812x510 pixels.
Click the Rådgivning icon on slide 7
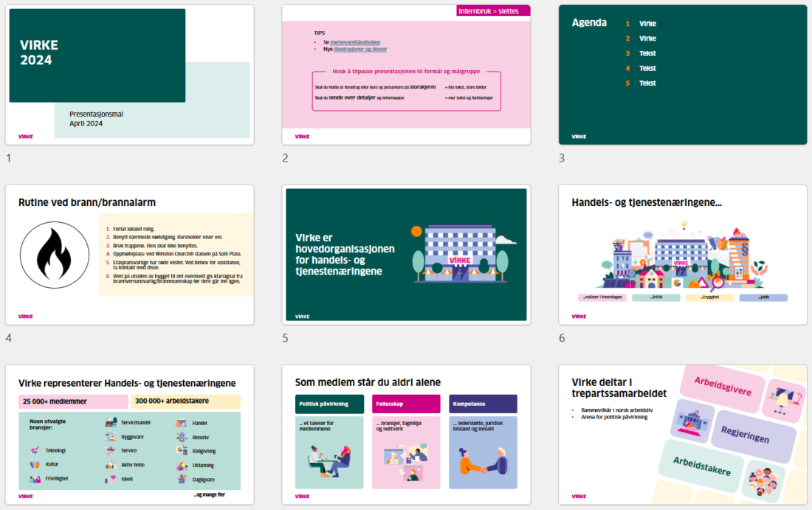[x=182, y=450]
